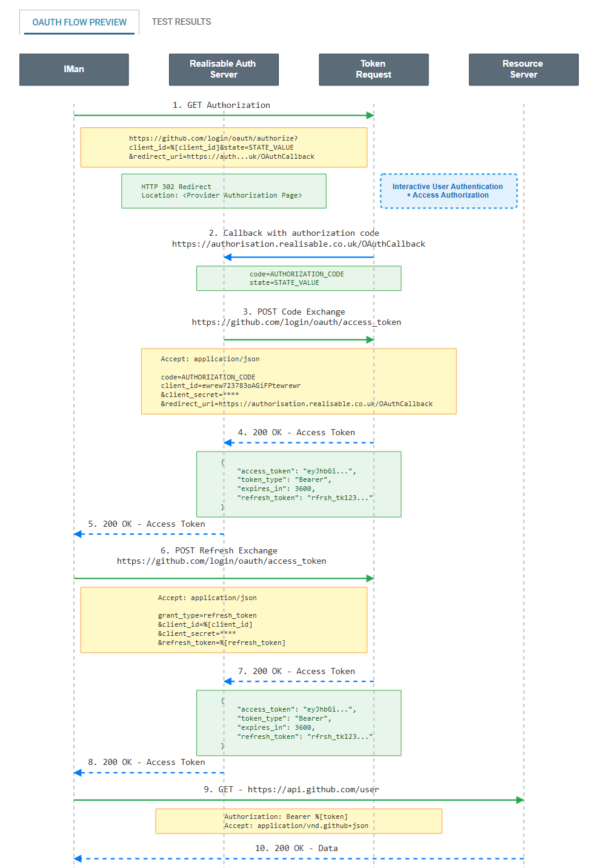Click the GitHub authorize URL request box
Screen dimensions: 612x868
[224, 147]
